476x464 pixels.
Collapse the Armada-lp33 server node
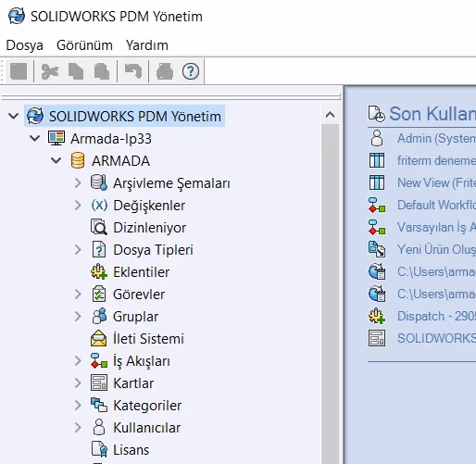(x=35, y=138)
